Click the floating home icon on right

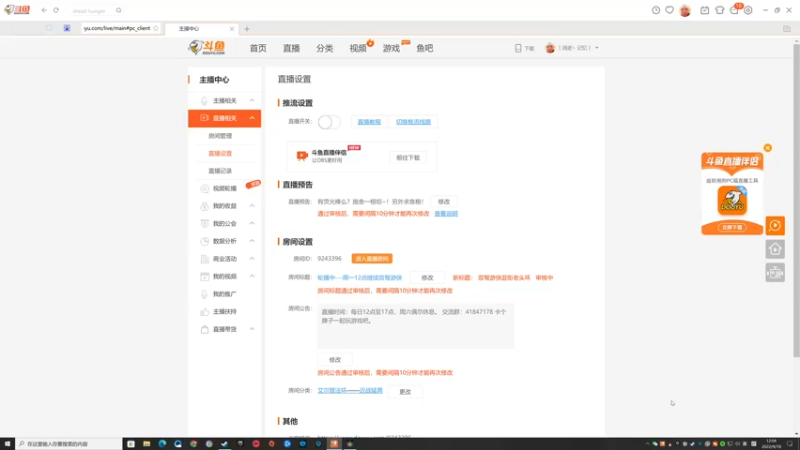775,249
